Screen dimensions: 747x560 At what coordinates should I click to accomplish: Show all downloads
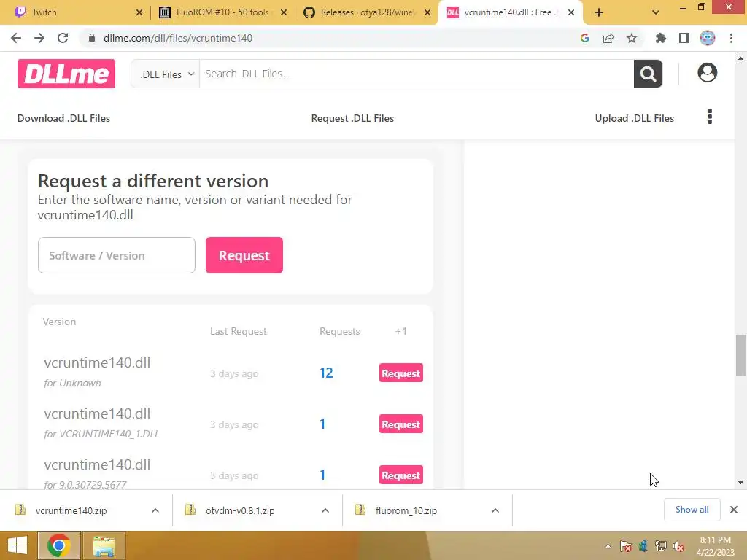tap(692, 510)
